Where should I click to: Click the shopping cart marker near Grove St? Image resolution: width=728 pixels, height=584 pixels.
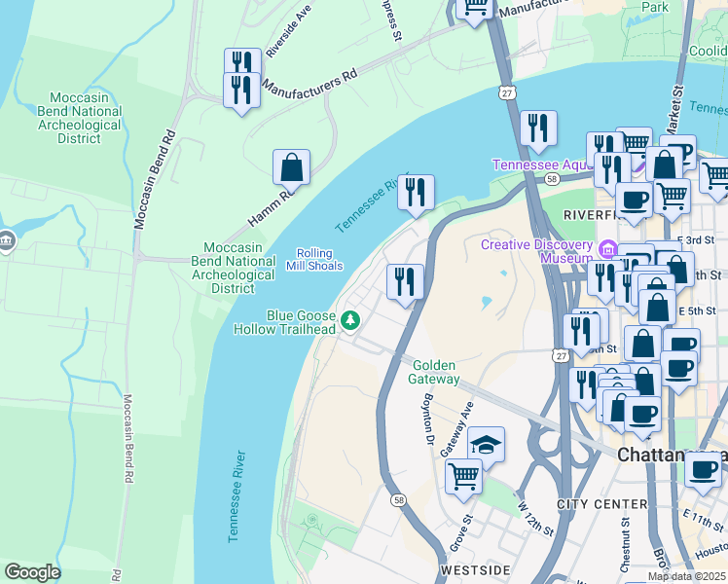(x=463, y=479)
